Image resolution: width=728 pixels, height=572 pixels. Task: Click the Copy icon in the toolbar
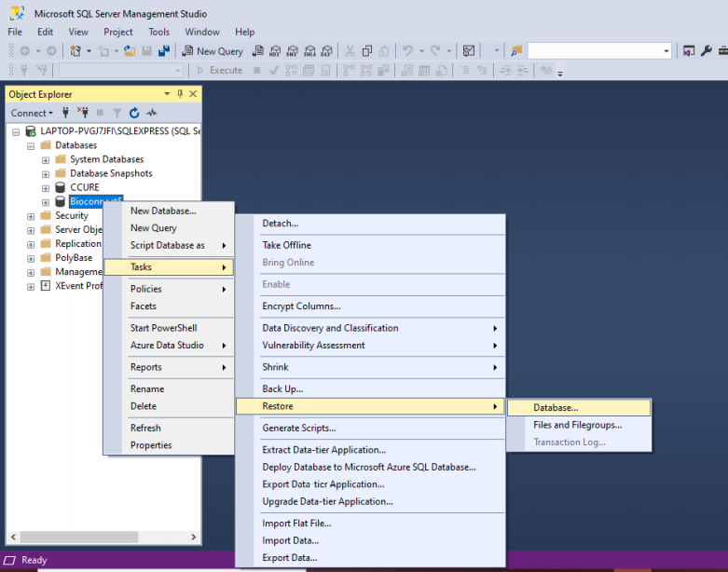(x=367, y=51)
